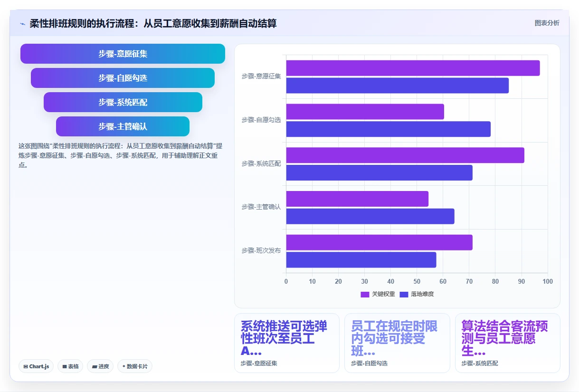Click the 表格 tag

pos(70,366)
